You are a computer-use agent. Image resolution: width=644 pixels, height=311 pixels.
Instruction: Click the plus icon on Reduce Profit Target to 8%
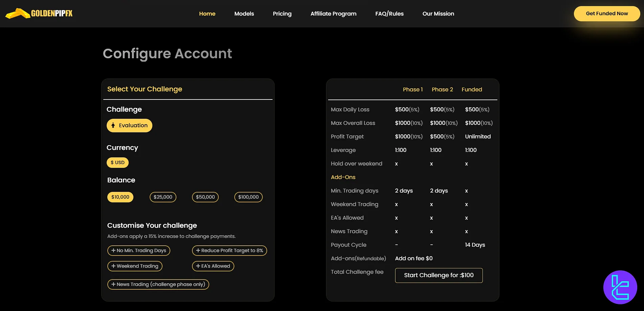point(198,250)
